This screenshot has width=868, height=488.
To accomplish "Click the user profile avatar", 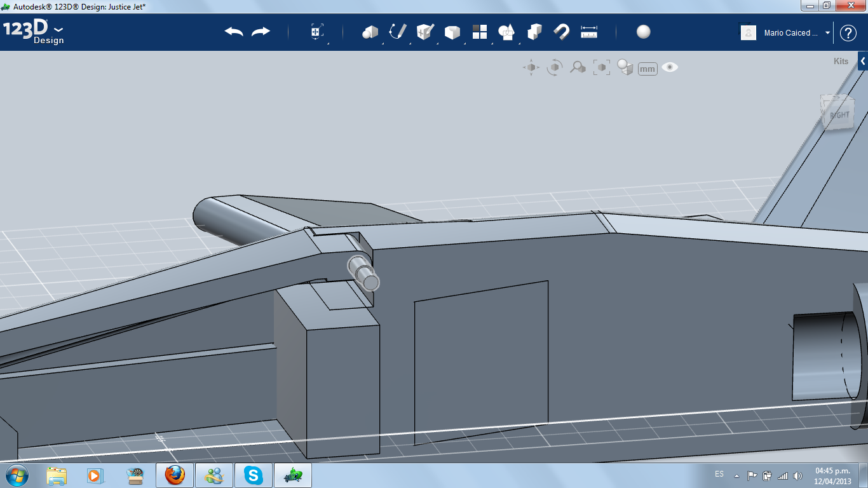I will pyautogui.click(x=749, y=32).
